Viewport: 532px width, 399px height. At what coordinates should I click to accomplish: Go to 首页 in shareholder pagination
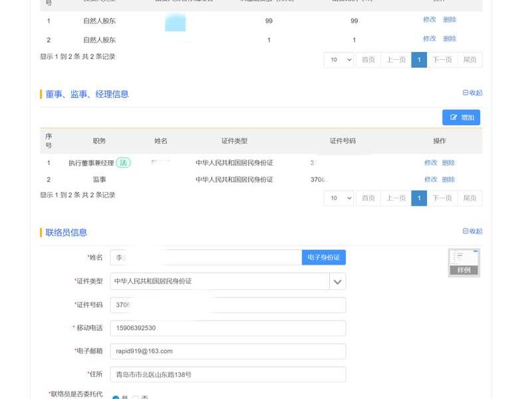(368, 60)
